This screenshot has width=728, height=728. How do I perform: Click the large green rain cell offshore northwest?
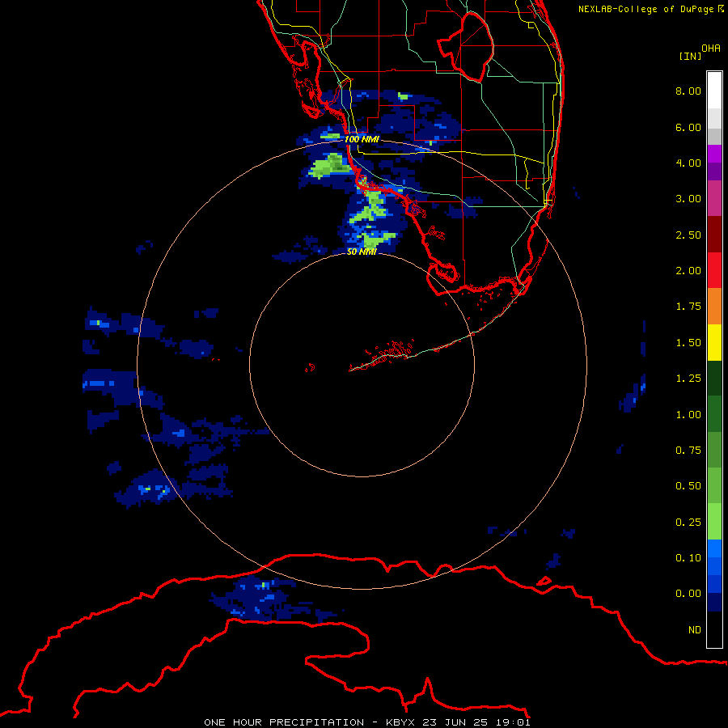tap(331, 167)
